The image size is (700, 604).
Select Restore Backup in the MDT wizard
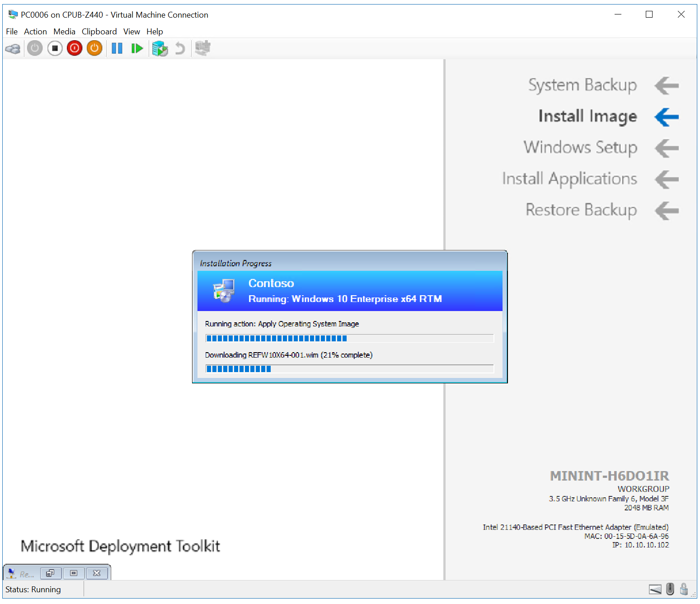pyautogui.click(x=581, y=210)
